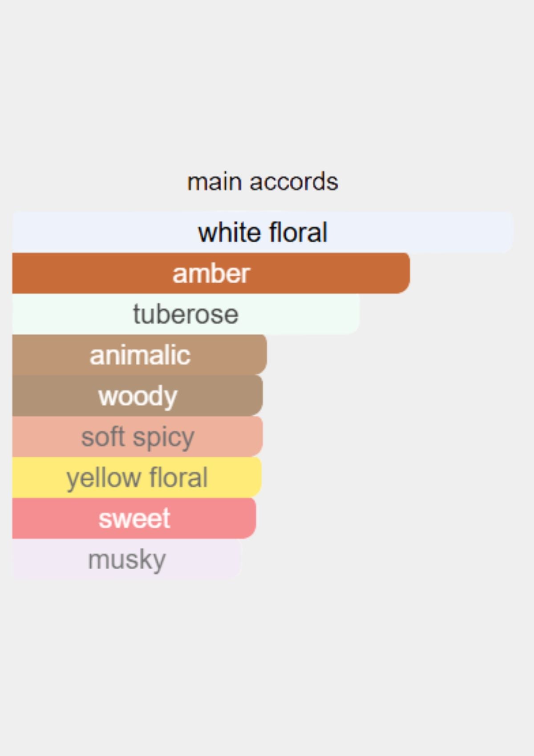Screen dimensions: 534x756
Task: Click the 'musky' text label
Action: pos(127,559)
